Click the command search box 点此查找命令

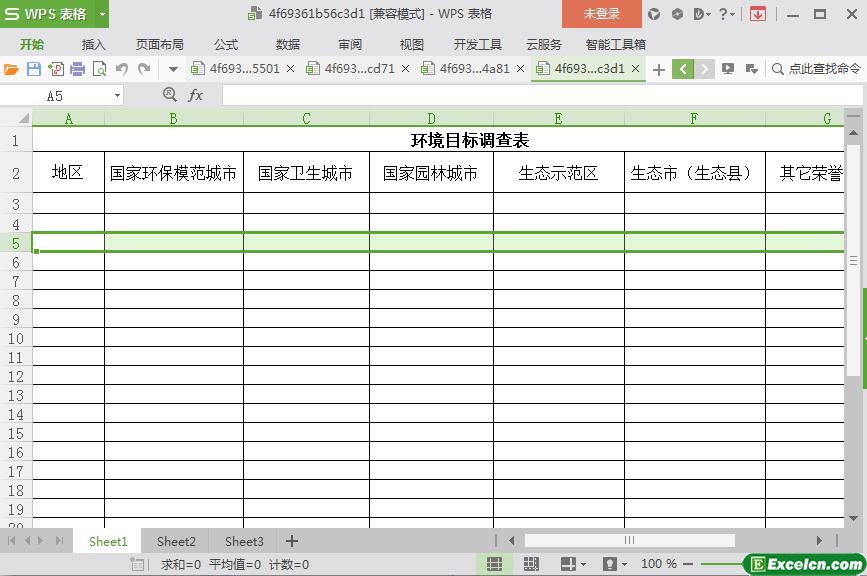[816, 69]
